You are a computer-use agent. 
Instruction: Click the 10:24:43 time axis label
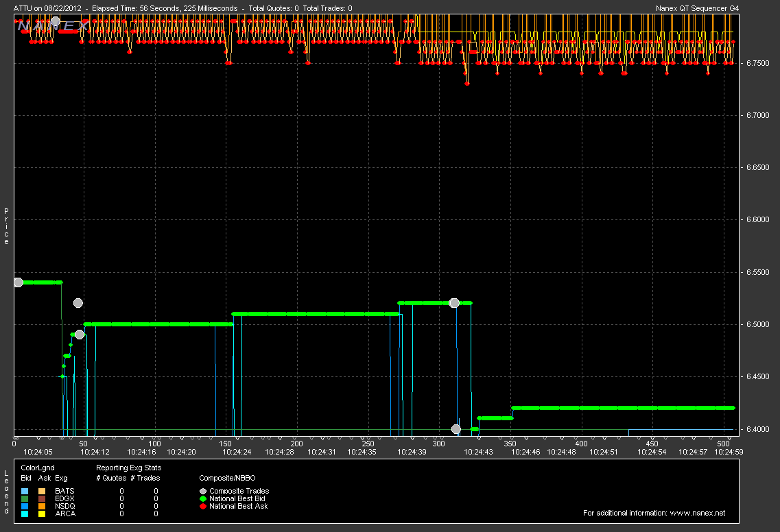pos(479,452)
